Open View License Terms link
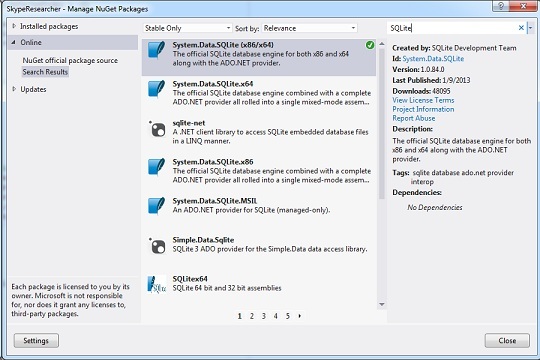Image resolution: width=540 pixels, height=360 pixels. pos(423,100)
